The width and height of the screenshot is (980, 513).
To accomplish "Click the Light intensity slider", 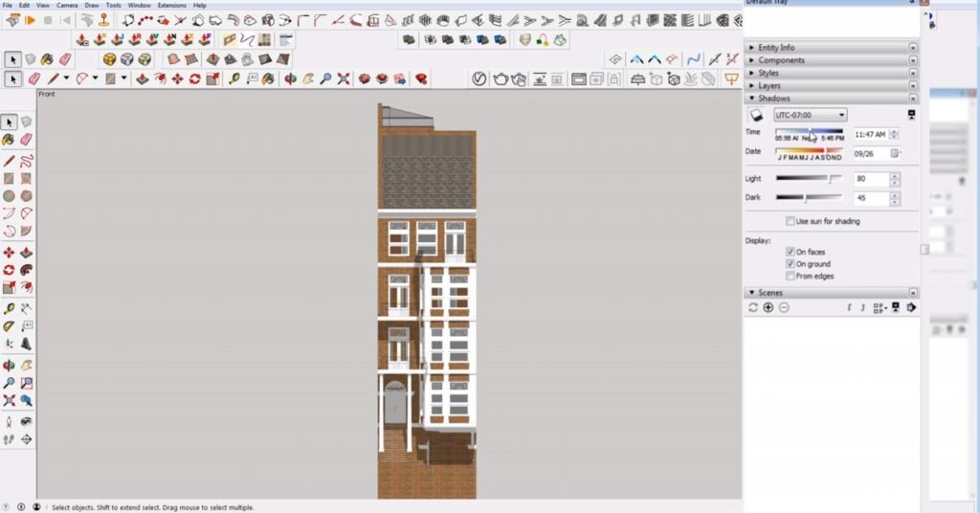I will 809,179.
